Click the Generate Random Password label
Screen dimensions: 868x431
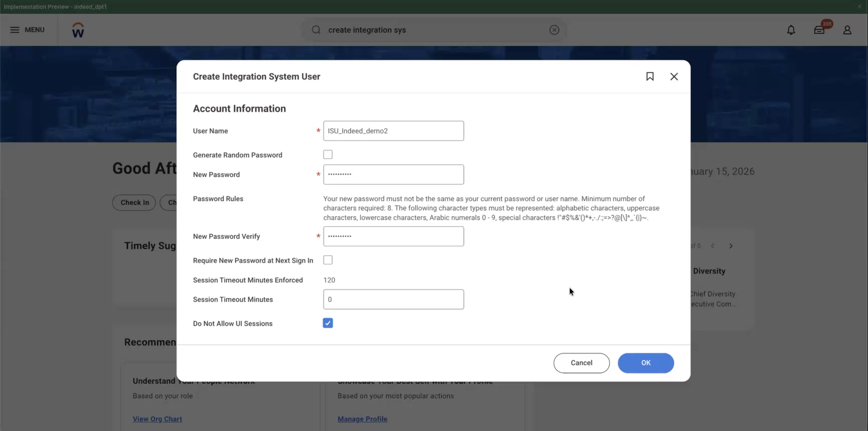pyautogui.click(x=237, y=155)
